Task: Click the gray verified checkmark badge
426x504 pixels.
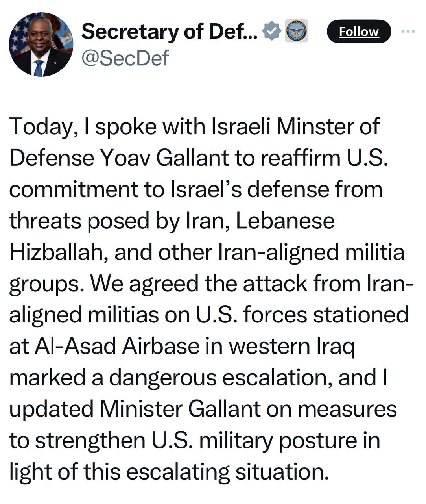Action: point(271,31)
